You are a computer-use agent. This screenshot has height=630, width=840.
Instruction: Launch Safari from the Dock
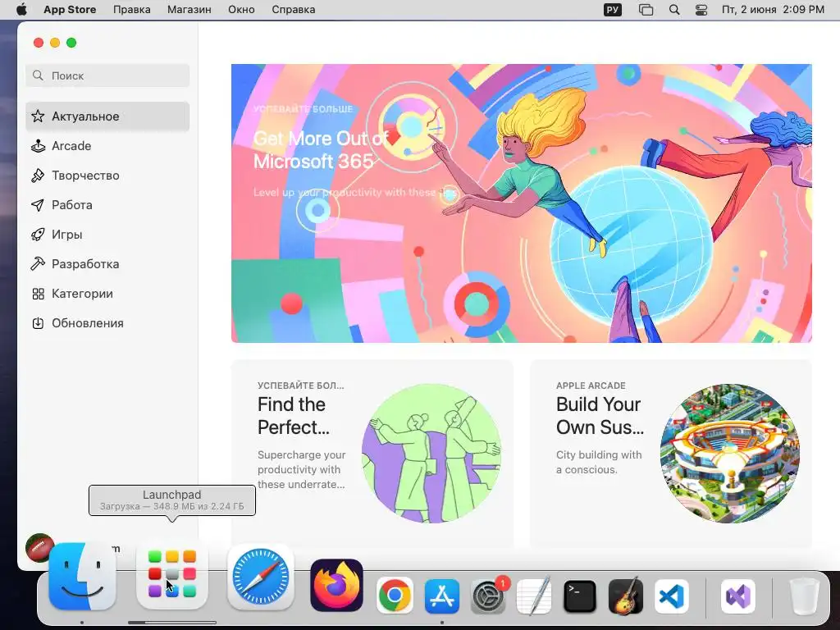(260, 577)
